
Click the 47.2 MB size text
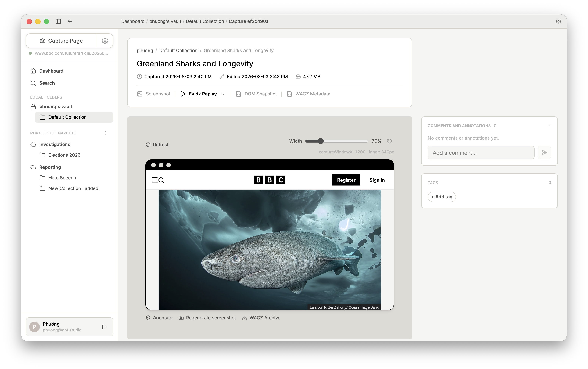312,77
